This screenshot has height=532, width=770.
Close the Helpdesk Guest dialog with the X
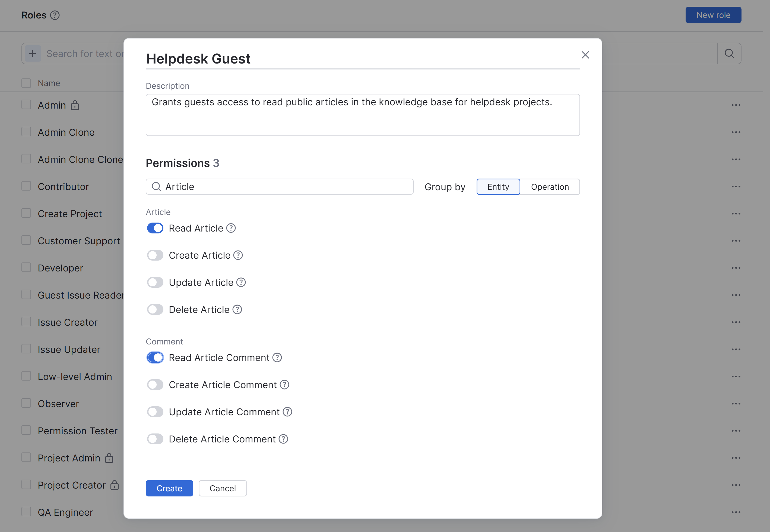(585, 55)
